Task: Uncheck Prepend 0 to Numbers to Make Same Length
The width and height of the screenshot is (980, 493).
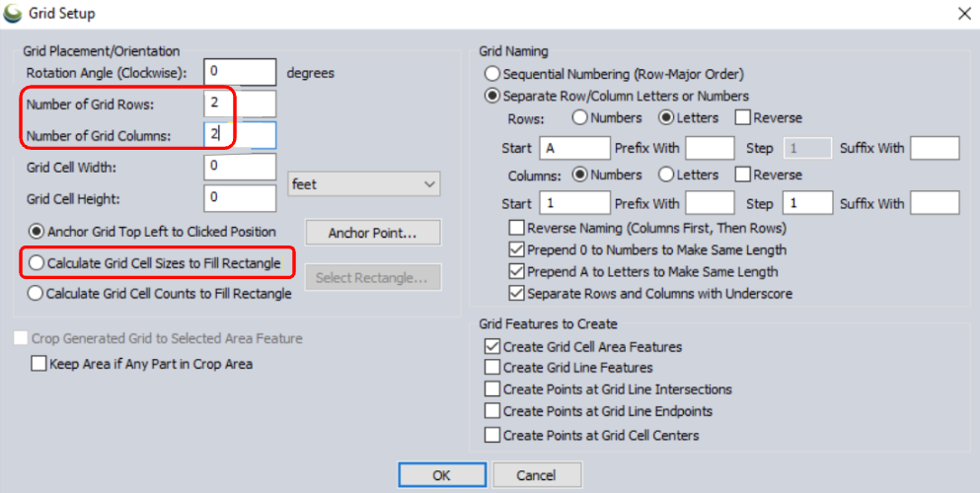Action: point(516,249)
